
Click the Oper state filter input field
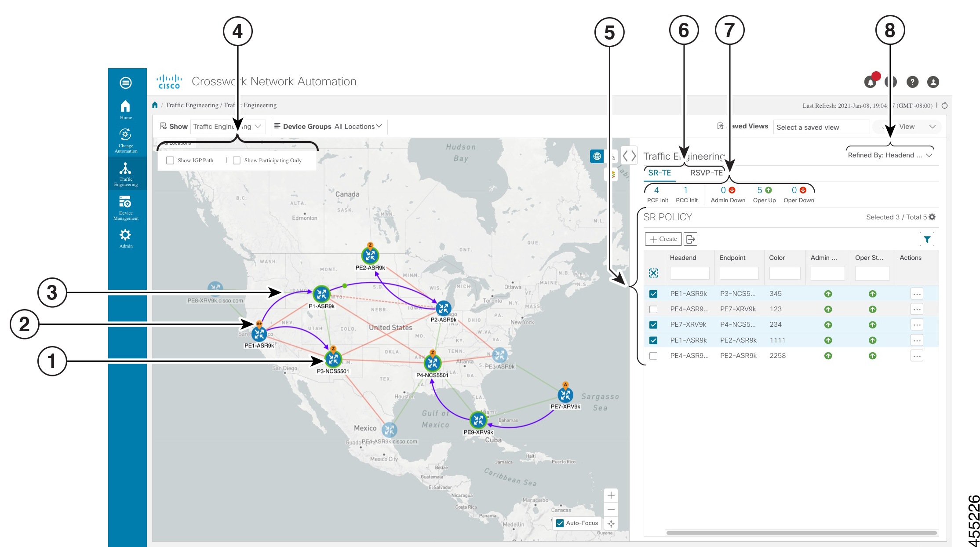coord(872,273)
